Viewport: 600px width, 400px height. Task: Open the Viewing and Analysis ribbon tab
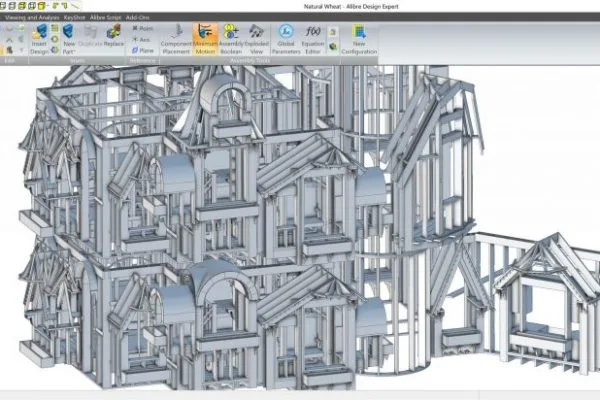(32, 18)
